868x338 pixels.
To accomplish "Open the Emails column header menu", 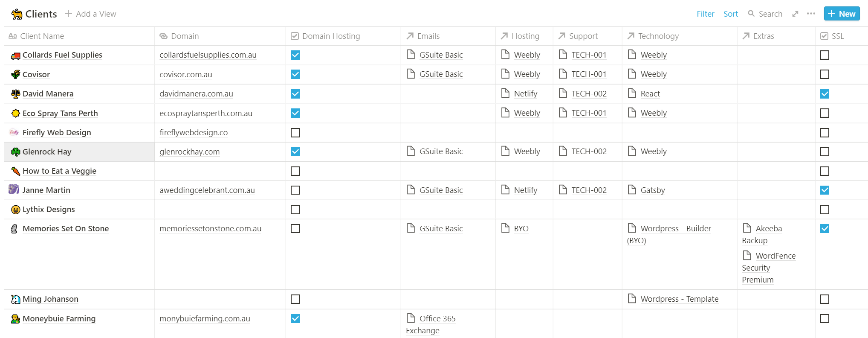I will [448, 36].
